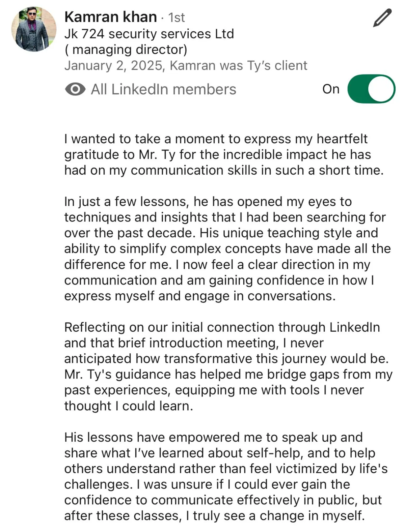The width and height of the screenshot is (405, 532).
Task: Open the Kamran khan name link
Action: (110, 17)
